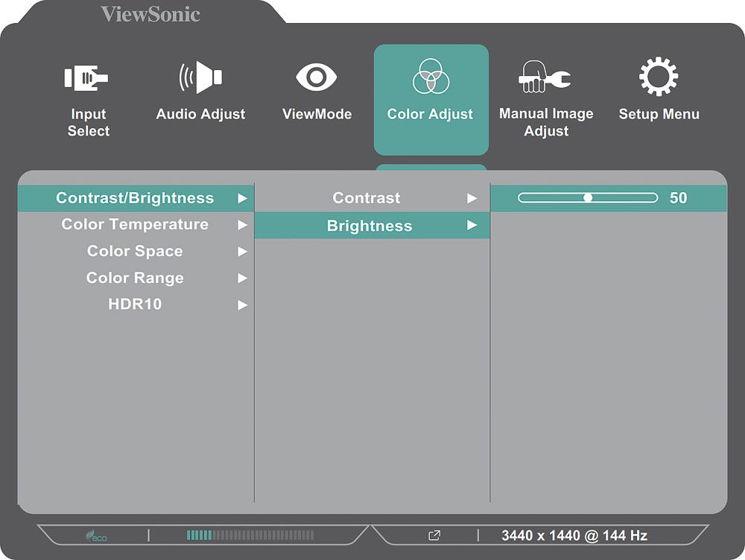Open Manual Image Adjust wrench icon

(545, 77)
